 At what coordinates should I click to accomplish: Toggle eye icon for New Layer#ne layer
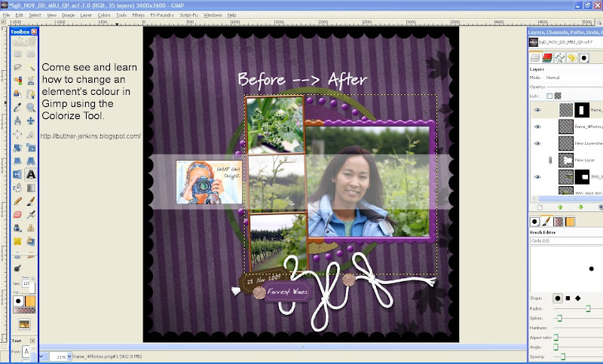pyautogui.click(x=537, y=143)
